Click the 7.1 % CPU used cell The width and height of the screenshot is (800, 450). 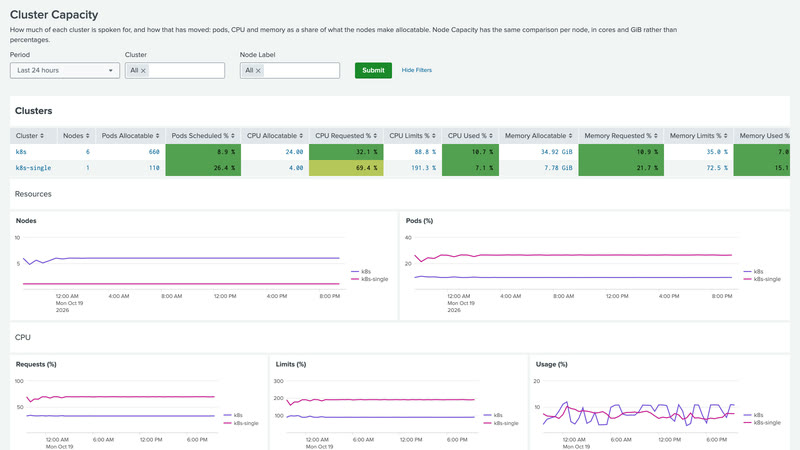[470, 168]
